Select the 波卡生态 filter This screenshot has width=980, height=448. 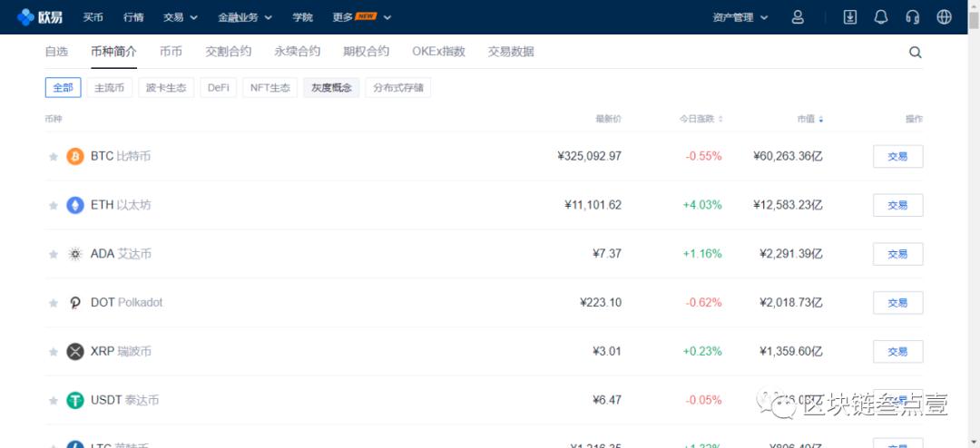point(166,87)
